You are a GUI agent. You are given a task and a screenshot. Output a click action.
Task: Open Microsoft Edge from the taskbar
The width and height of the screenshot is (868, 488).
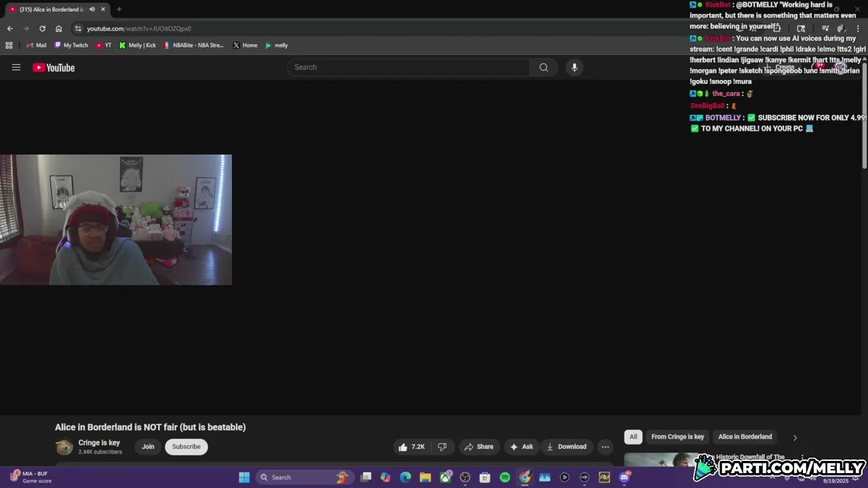tap(406, 477)
